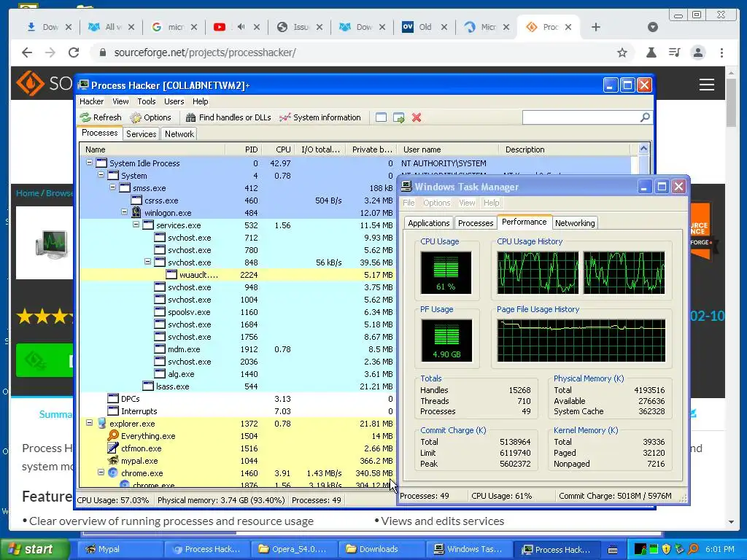Click Find handles or DLLs binoculars icon
Screen dimensions: 747x560
click(x=190, y=117)
